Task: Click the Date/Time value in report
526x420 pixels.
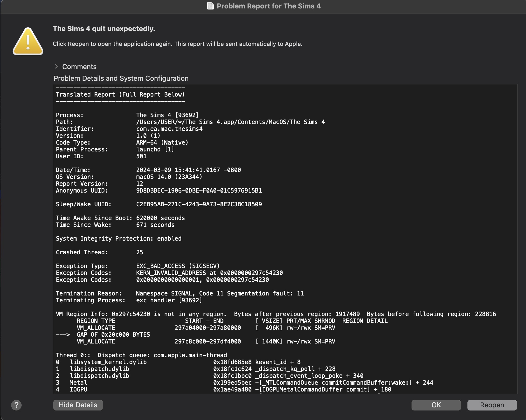Action: pyautogui.click(x=188, y=170)
